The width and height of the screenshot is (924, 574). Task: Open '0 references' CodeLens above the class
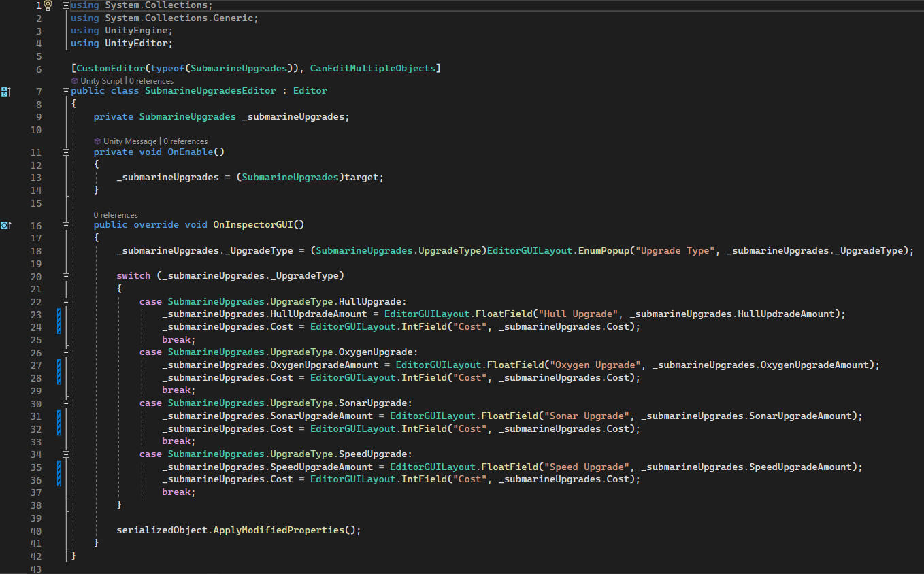(151, 81)
